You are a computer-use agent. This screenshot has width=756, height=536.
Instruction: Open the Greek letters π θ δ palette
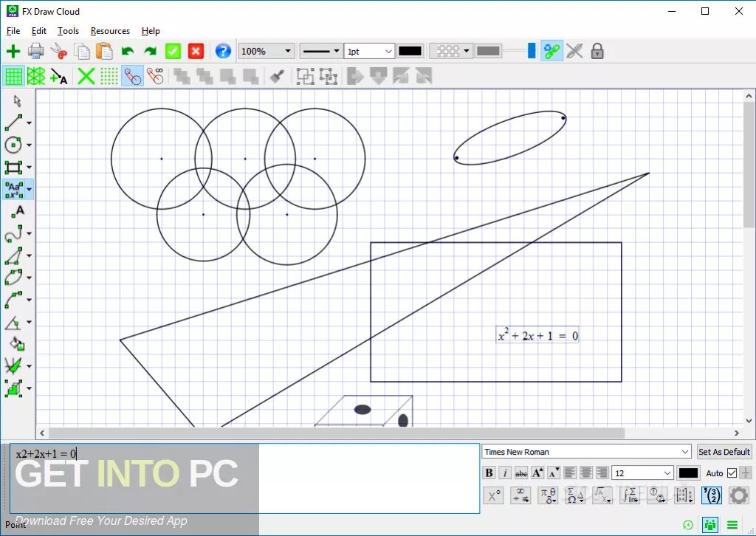[x=548, y=495]
